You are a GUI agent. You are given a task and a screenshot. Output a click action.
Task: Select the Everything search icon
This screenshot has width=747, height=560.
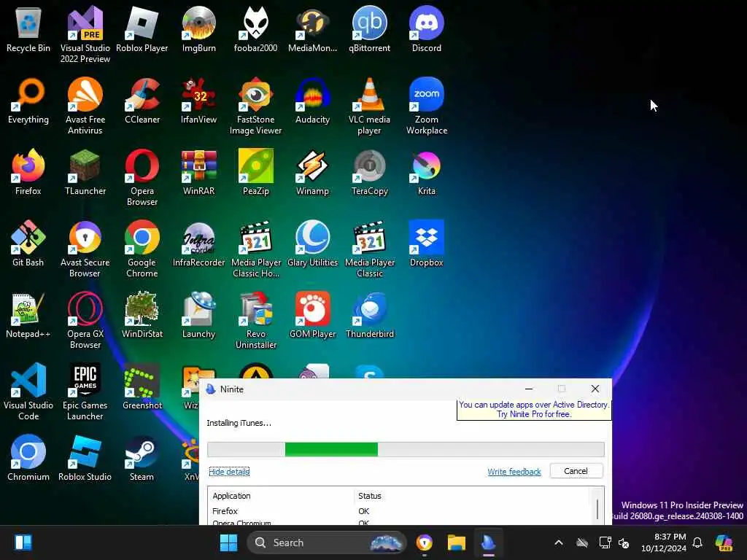coord(28,101)
